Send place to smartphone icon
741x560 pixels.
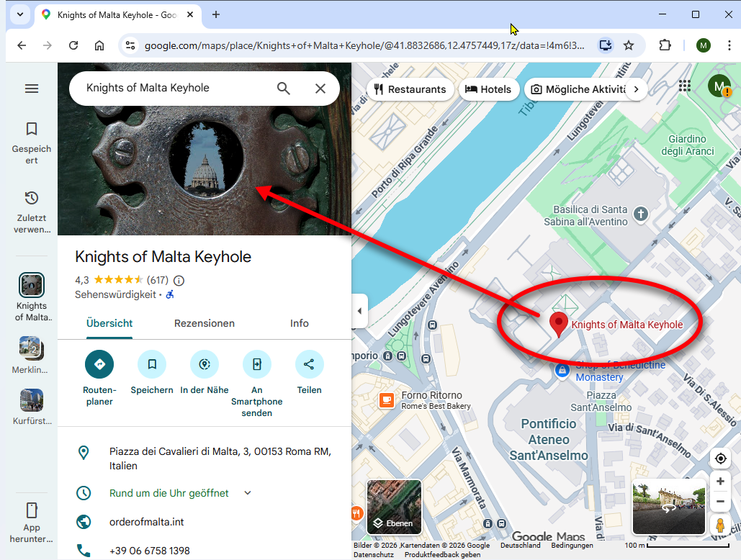pyautogui.click(x=256, y=364)
